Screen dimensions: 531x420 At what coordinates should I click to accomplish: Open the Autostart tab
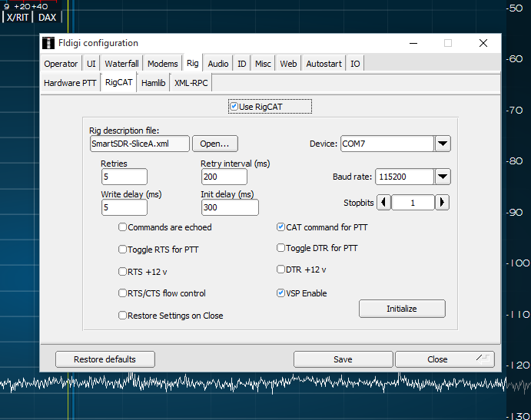click(x=324, y=64)
